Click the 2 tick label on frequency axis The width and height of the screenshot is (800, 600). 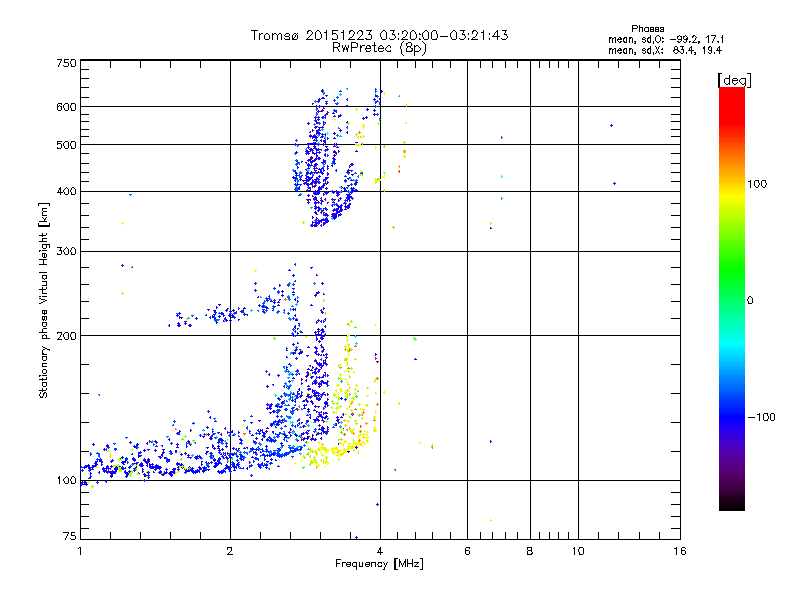coord(230,551)
